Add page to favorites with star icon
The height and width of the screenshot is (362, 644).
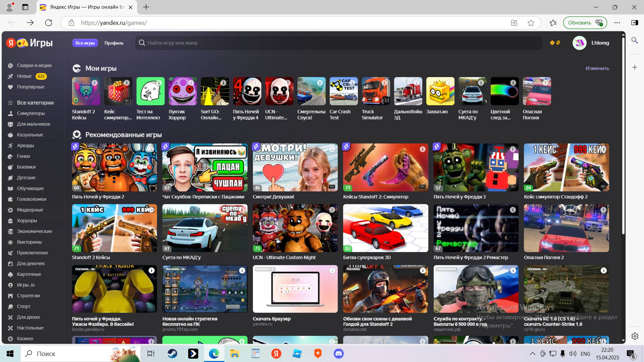pyautogui.click(x=531, y=23)
